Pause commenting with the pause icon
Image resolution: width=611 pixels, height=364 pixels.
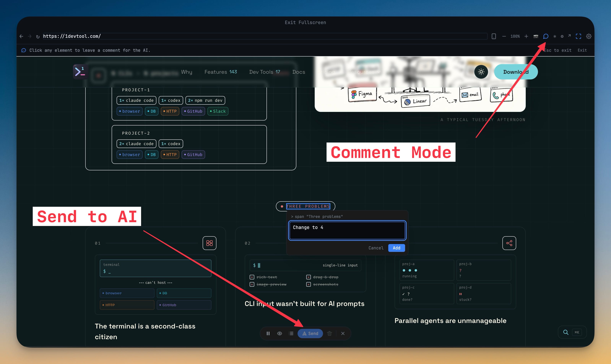pyautogui.click(x=268, y=333)
